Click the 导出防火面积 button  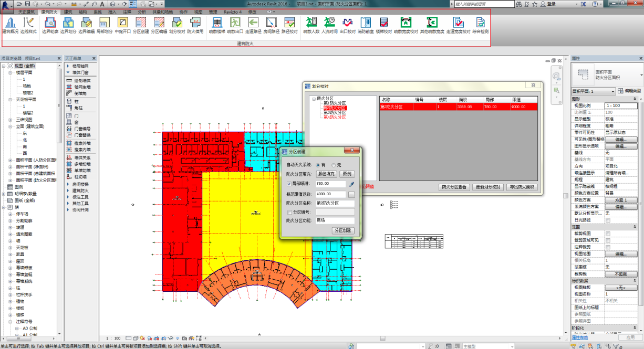click(523, 187)
